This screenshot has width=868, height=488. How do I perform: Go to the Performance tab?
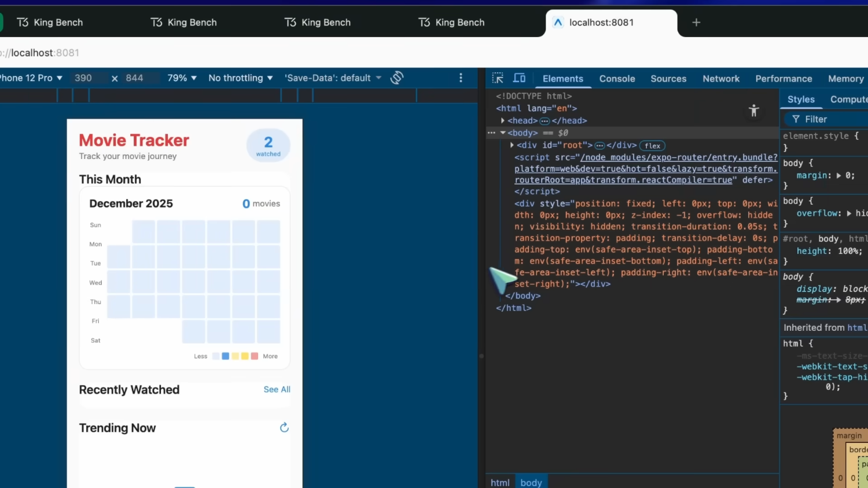[x=784, y=79]
